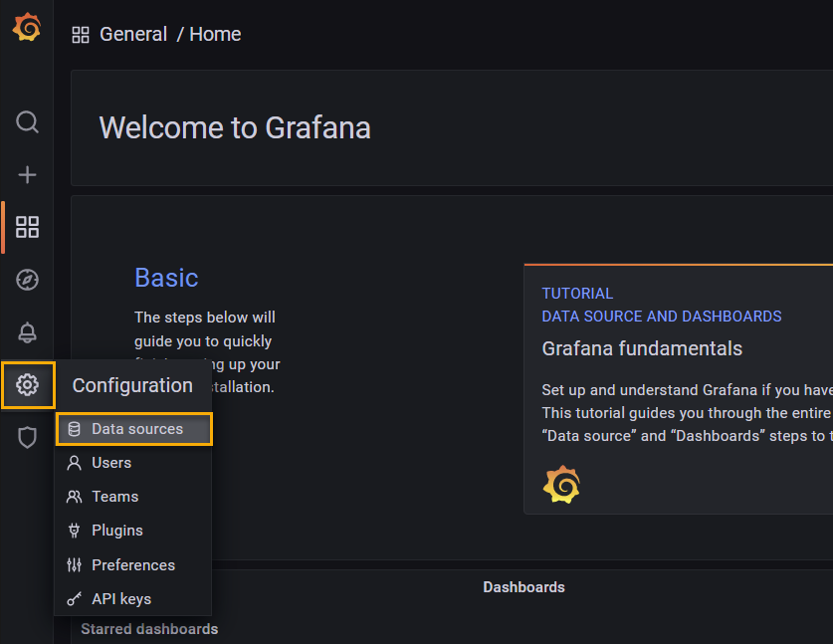Screen dimensions: 833x644
Task: Open Plugins from the Configuration menu
Action: pos(134,531)
